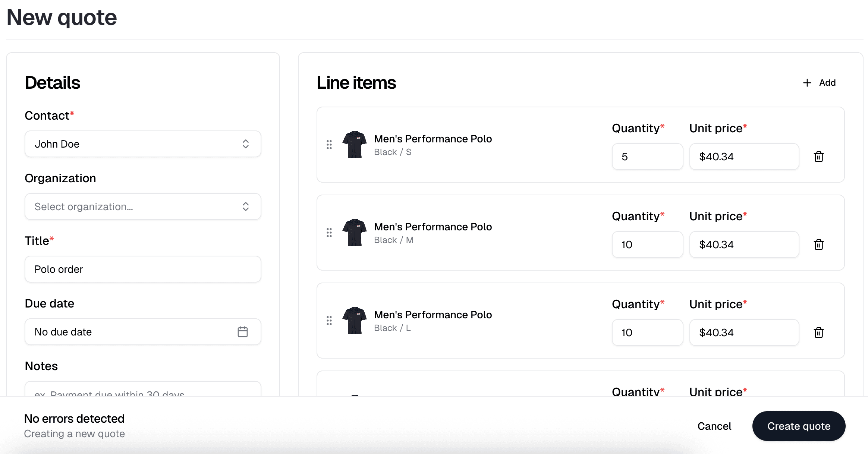
Task: Click the Create quote button
Action: click(x=799, y=426)
